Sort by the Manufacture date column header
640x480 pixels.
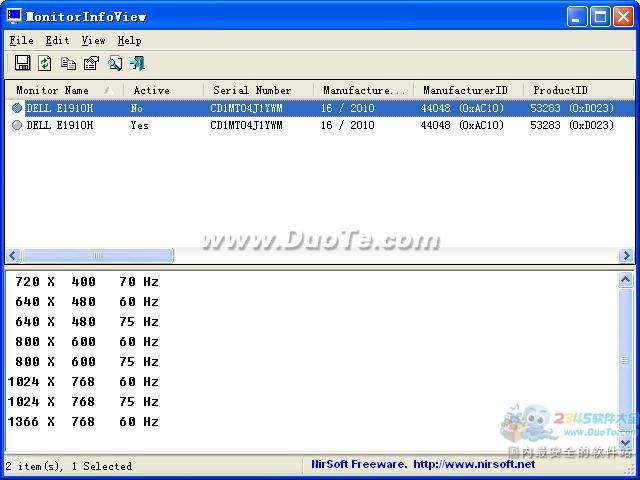[x=363, y=90]
